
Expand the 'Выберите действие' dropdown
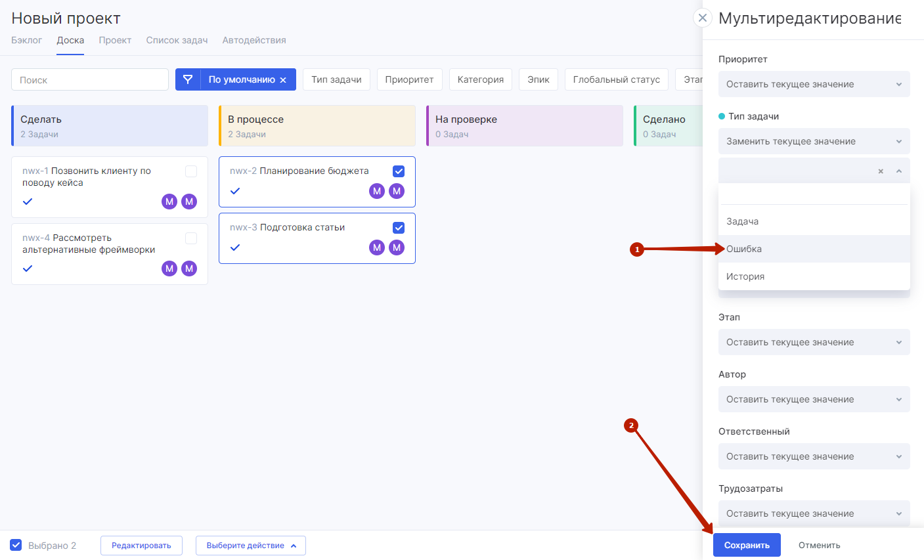[x=251, y=546]
